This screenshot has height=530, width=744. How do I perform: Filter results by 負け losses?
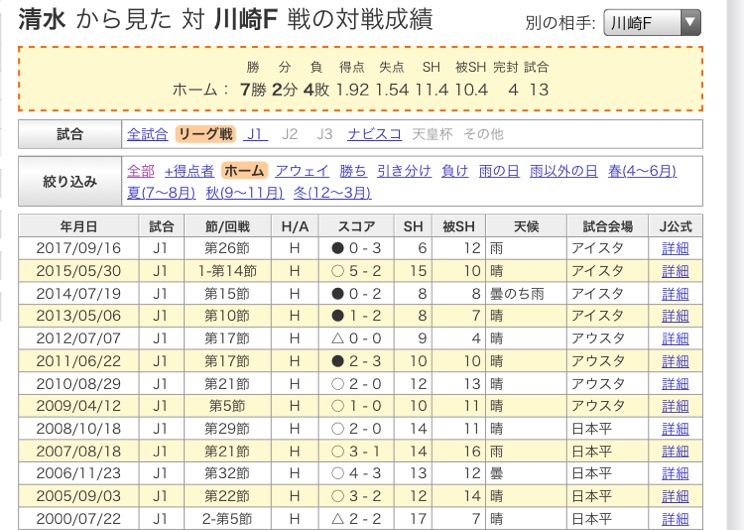click(x=454, y=171)
